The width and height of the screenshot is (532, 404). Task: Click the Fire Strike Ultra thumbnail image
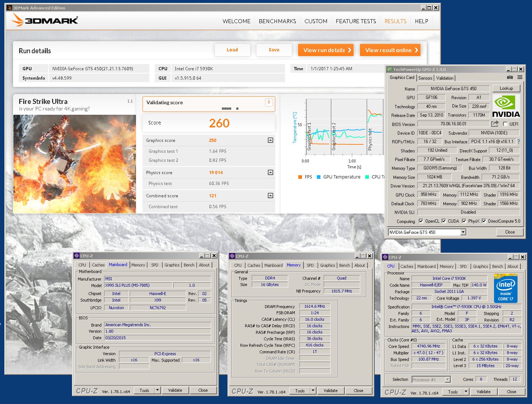[x=75, y=164]
